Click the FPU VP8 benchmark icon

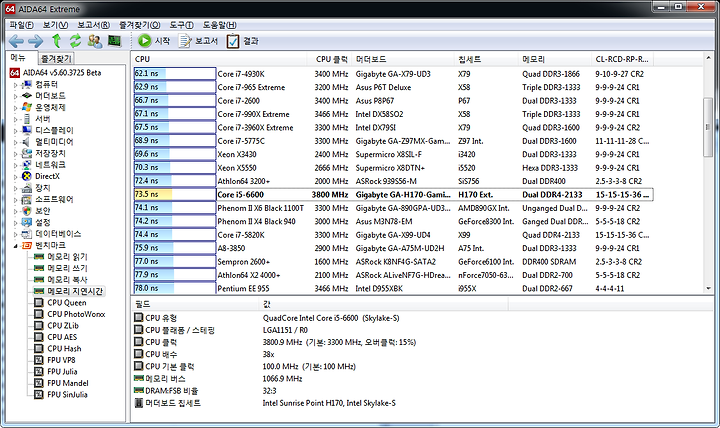(39, 360)
